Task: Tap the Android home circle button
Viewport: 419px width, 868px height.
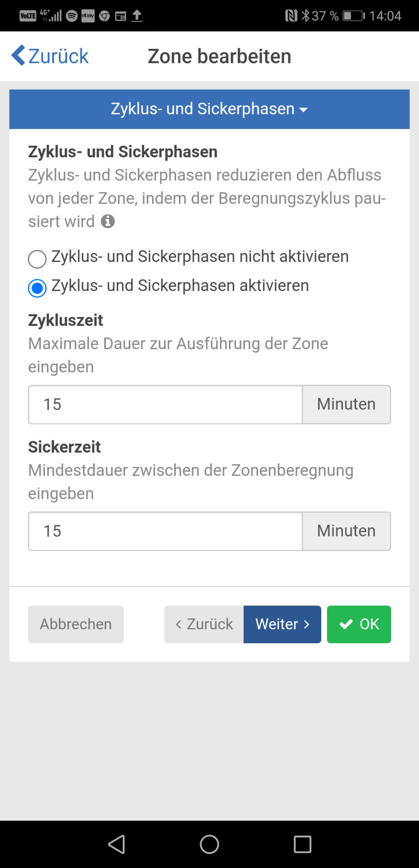Action: click(x=209, y=844)
